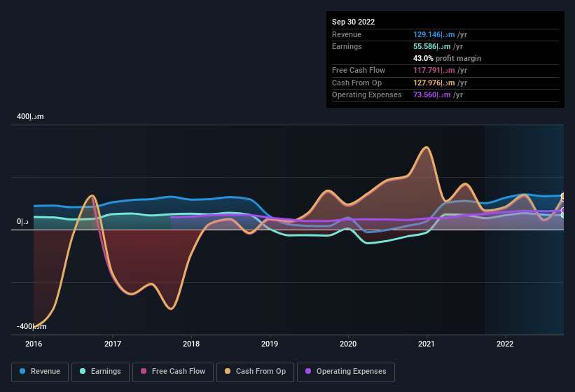Click the 2016 x-axis year label

[34, 344]
